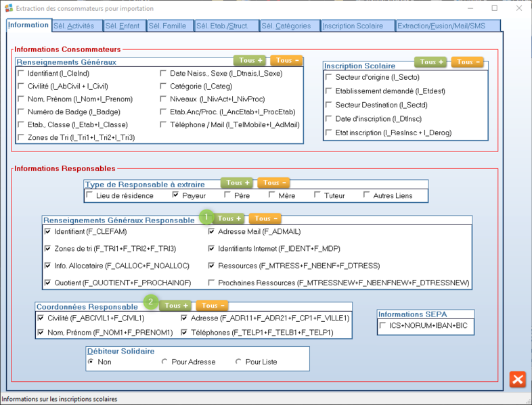Image resolution: width=532 pixels, height=405 pixels.
Task: Check Secteur d'origine (I_Secto)
Action: pos(329,77)
